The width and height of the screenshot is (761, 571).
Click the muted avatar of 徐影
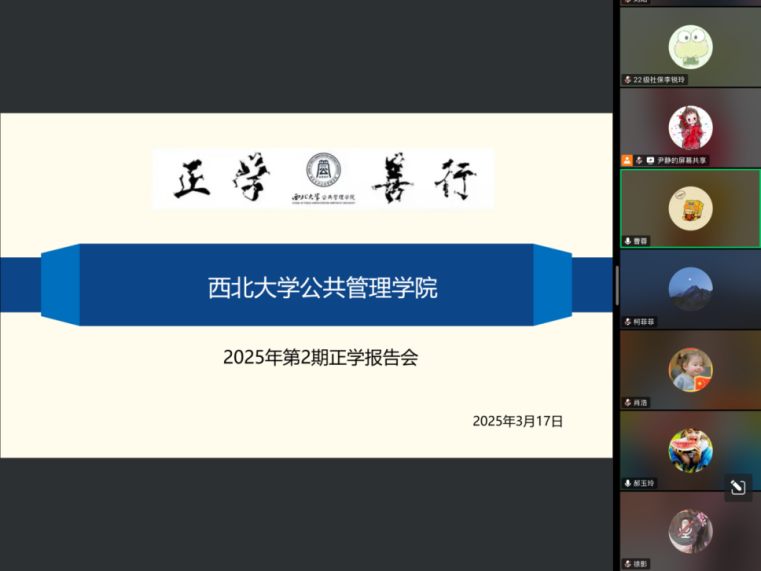point(690,530)
